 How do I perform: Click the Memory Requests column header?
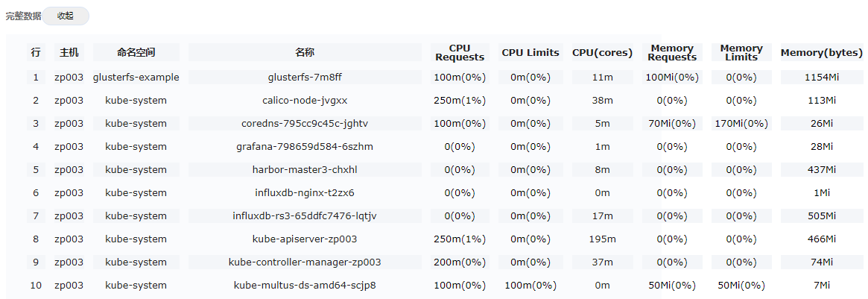pyautogui.click(x=672, y=52)
